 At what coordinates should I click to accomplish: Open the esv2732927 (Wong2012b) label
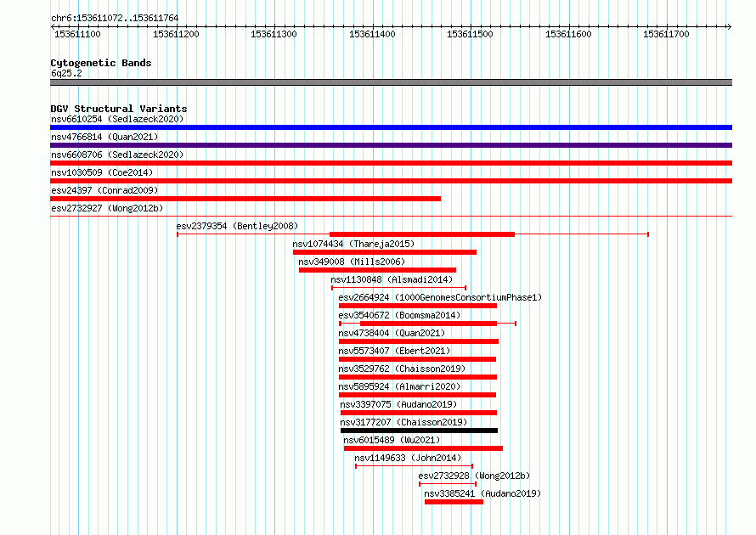tap(107, 208)
